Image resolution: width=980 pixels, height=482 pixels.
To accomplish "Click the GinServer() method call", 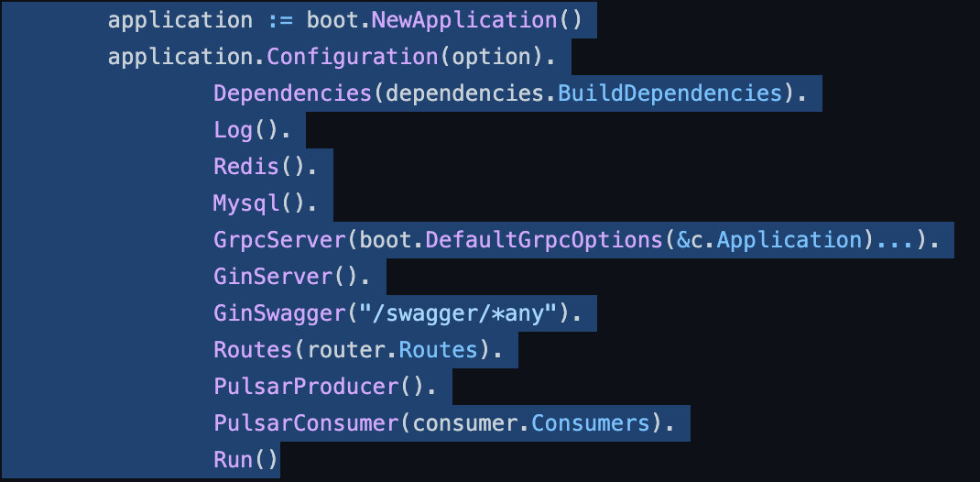I will [x=285, y=277].
